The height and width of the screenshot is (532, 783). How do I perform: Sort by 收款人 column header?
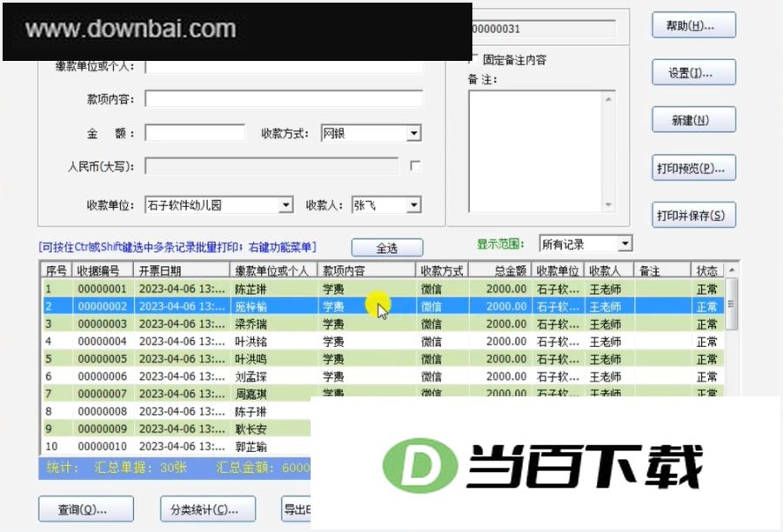click(x=609, y=271)
